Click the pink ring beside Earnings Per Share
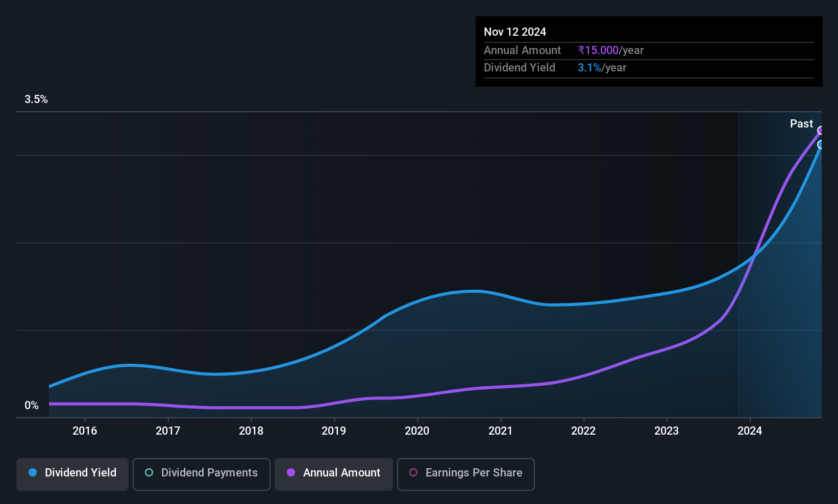This screenshot has height=504, width=838. click(x=413, y=473)
